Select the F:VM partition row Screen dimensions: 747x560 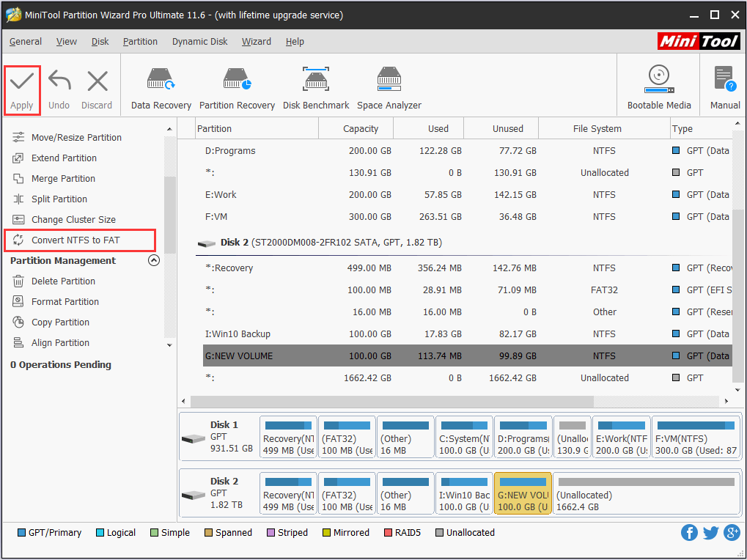click(x=468, y=216)
